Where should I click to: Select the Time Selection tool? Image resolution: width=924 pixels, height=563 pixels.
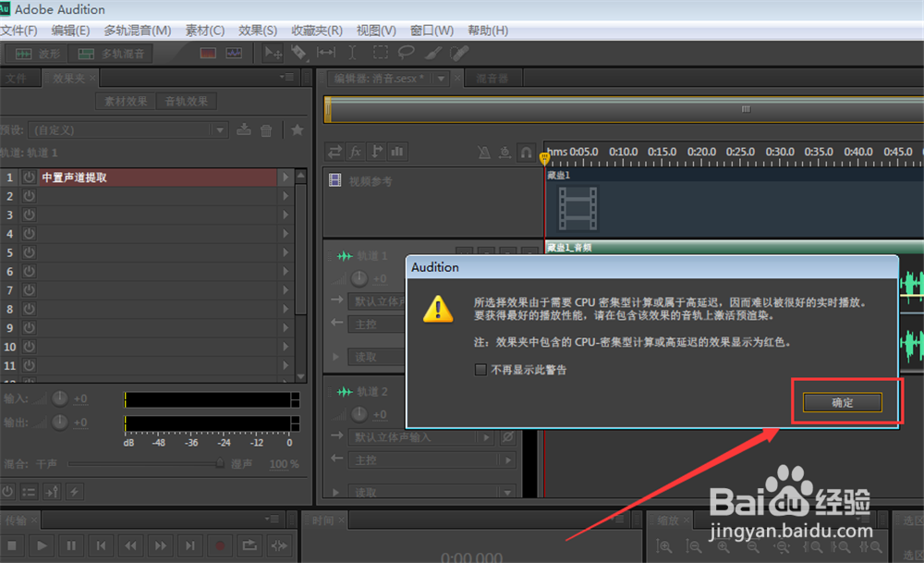pos(352,53)
